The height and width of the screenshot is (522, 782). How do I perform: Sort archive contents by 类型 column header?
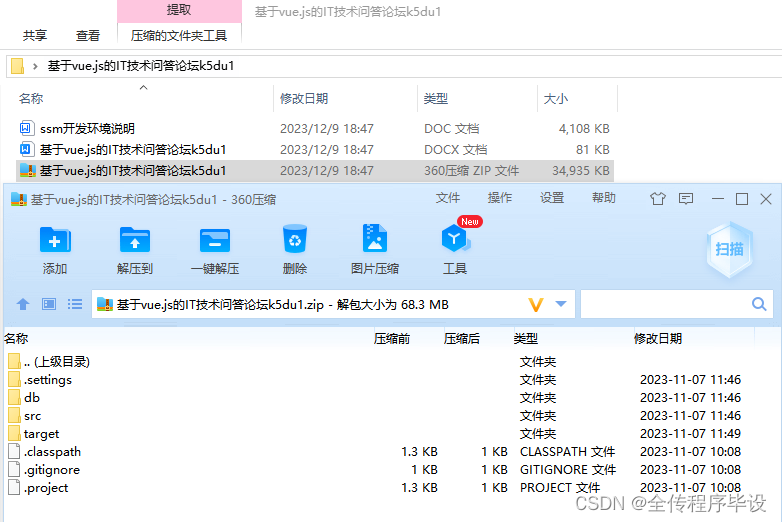pos(526,339)
